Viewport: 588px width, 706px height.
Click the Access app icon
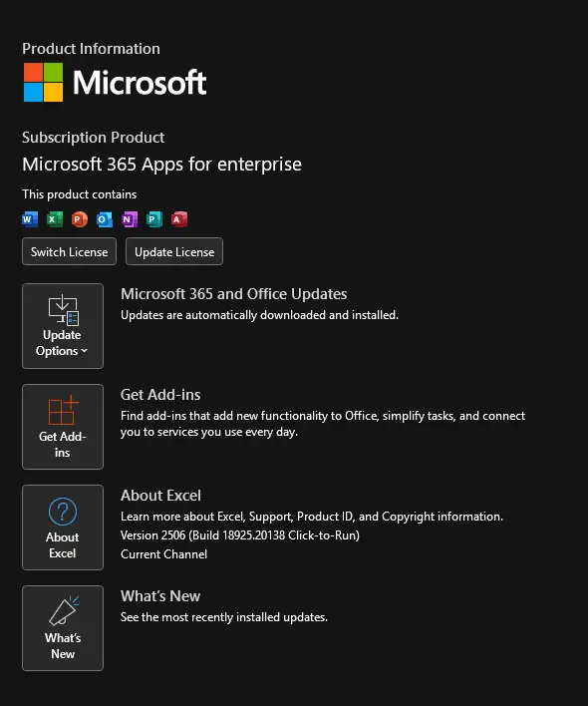pos(179,219)
